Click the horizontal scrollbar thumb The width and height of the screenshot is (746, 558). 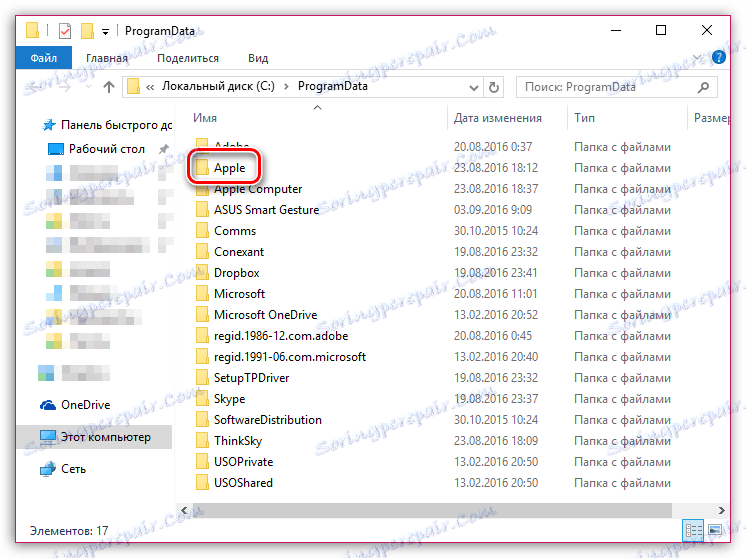coord(432,510)
